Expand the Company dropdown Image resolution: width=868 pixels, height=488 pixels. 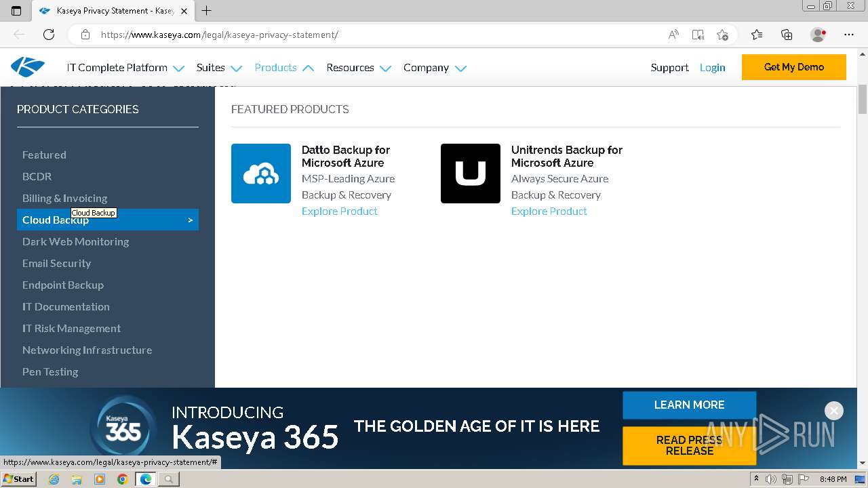click(x=435, y=68)
